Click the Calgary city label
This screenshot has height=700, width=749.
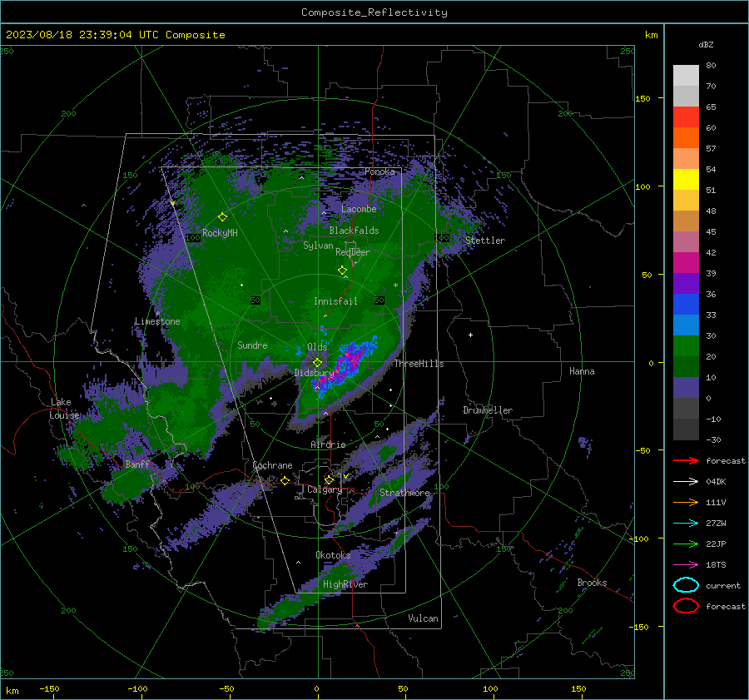coord(325,489)
